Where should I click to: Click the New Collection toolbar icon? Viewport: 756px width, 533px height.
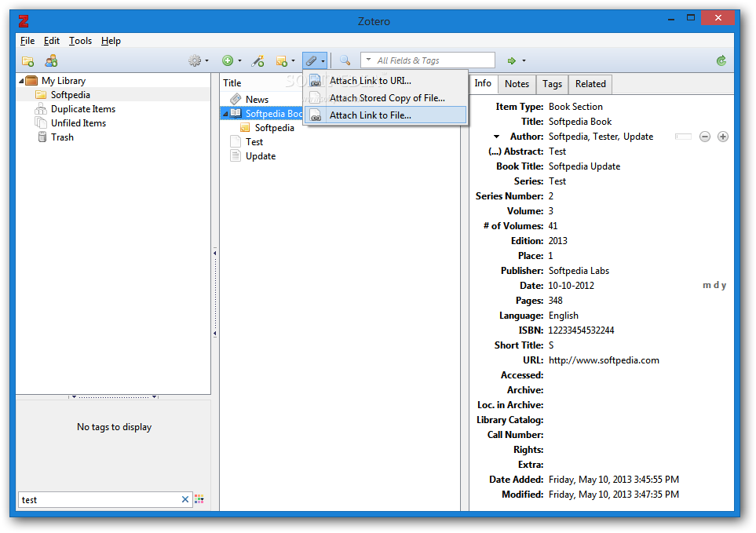coord(28,61)
